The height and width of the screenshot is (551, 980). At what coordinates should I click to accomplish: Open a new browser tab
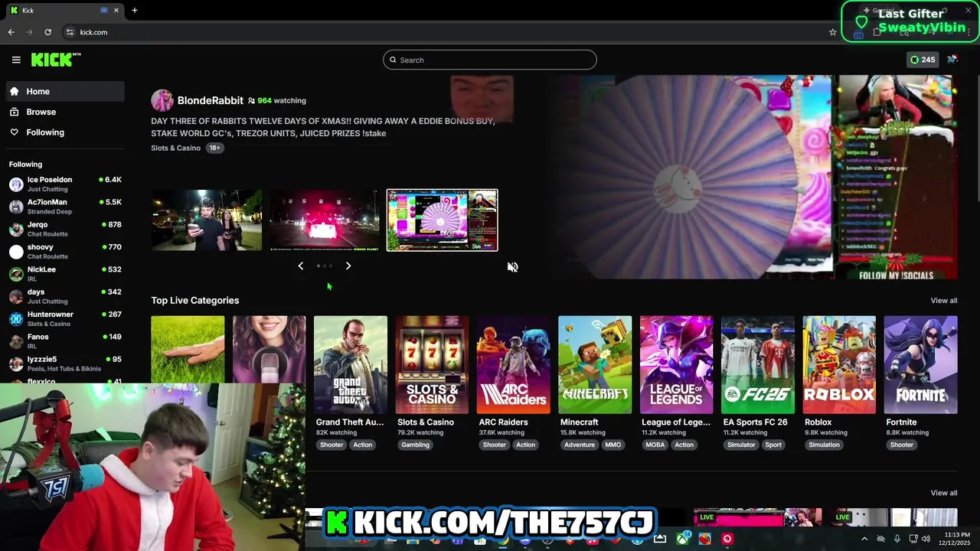(x=135, y=11)
